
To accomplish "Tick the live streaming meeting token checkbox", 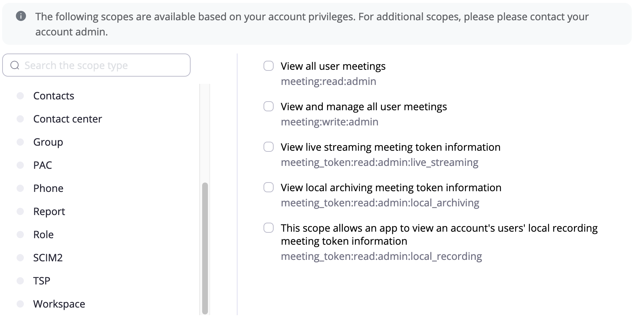I will coord(269,147).
